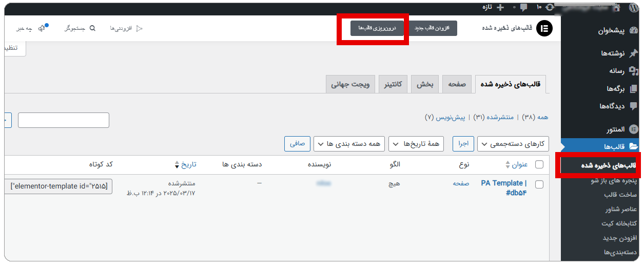Sort the table by date column (تاریخ)
Viewport: 644px width, 264px height.
[x=185, y=164]
